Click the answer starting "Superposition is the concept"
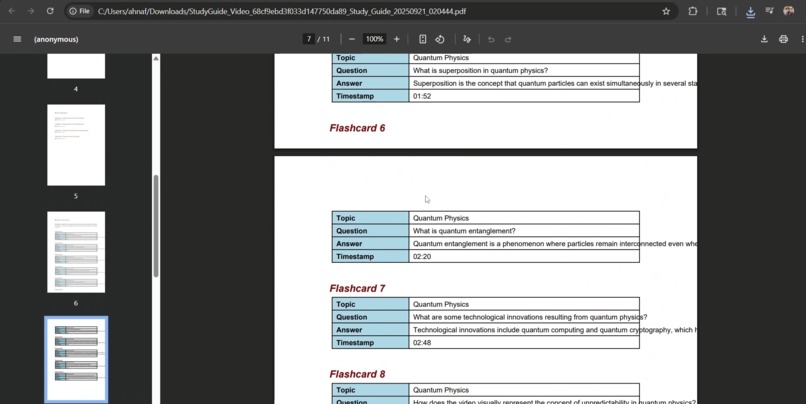Screen dimensions: 806x404 (555, 83)
